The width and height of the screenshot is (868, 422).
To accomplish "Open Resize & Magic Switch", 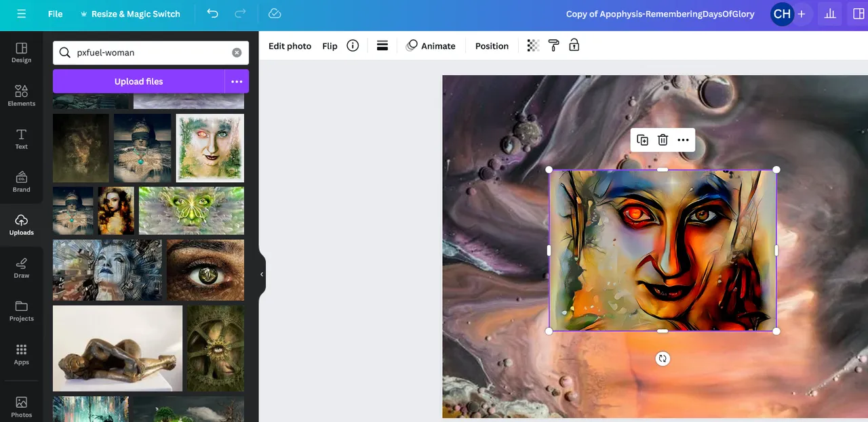I will click(130, 14).
